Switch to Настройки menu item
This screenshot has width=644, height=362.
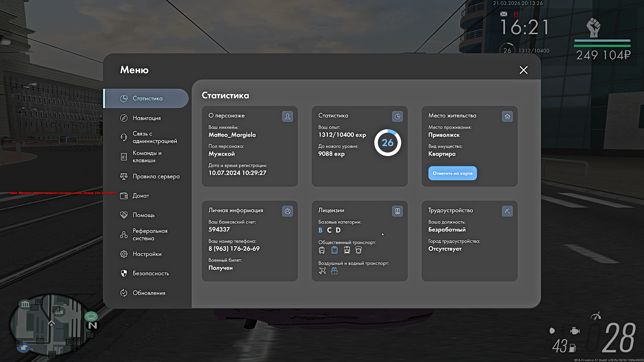147,254
